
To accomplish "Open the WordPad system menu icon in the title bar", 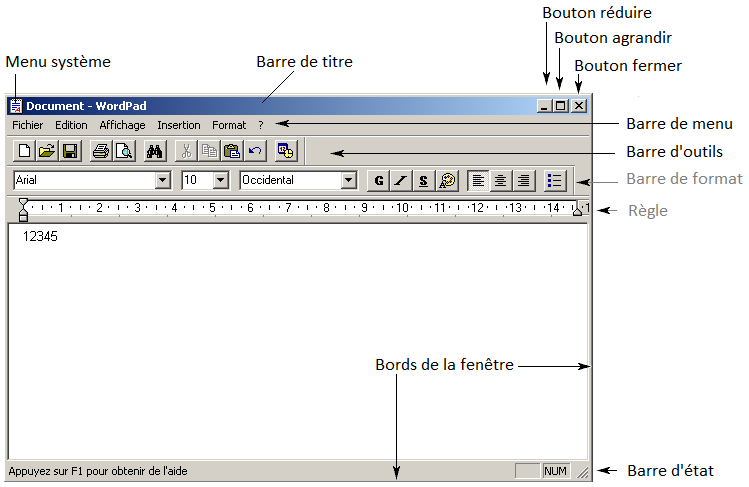I will 16,106.
